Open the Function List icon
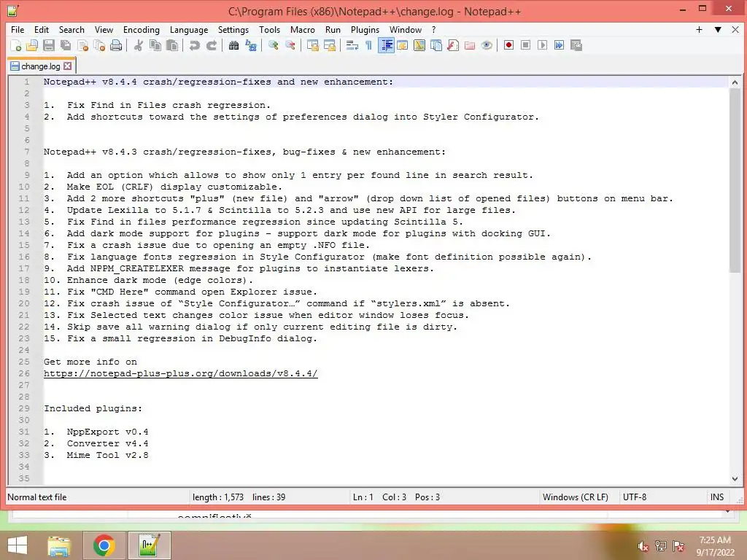 click(x=453, y=45)
